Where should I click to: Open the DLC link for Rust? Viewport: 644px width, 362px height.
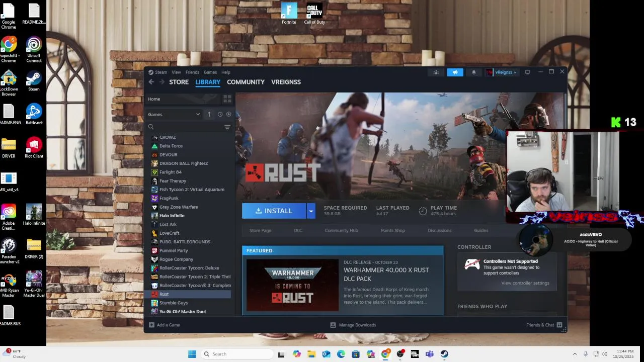tap(298, 230)
